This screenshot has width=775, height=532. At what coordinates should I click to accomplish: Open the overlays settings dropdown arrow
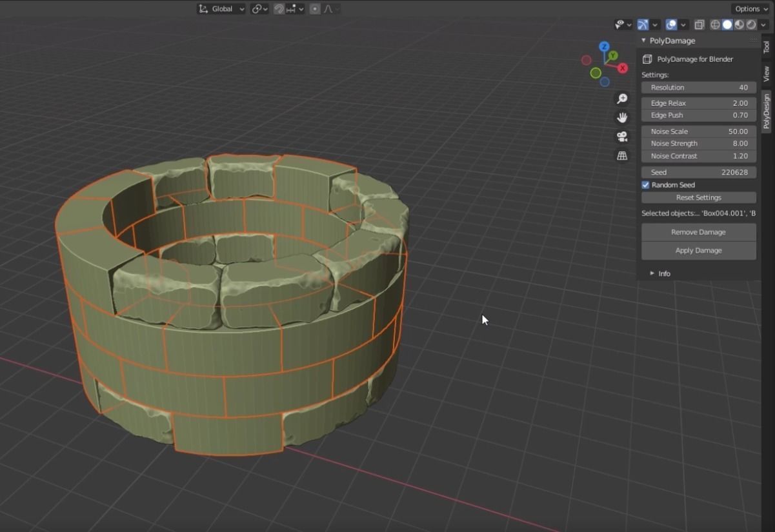[x=683, y=25]
